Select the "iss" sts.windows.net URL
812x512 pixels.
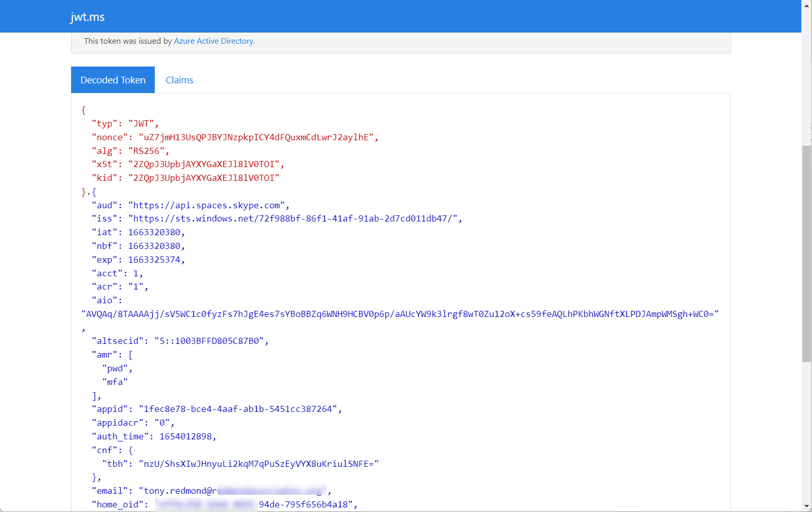(294, 218)
